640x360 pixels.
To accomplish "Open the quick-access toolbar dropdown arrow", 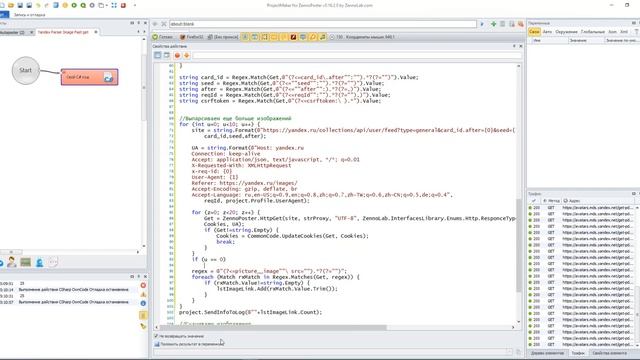I will click(135, 5).
